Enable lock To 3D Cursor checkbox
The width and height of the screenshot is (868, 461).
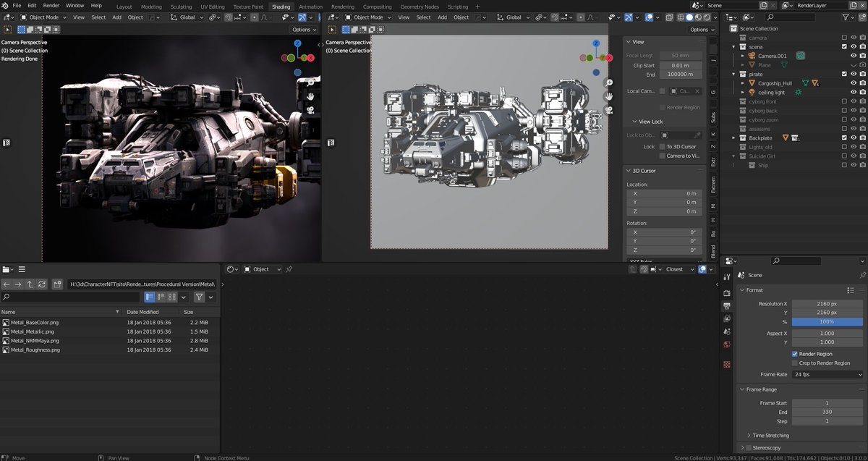click(662, 146)
